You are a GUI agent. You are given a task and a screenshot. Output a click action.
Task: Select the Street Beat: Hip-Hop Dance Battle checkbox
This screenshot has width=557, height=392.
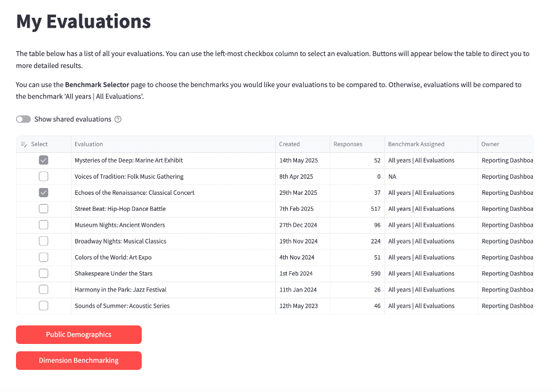tap(44, 209)
